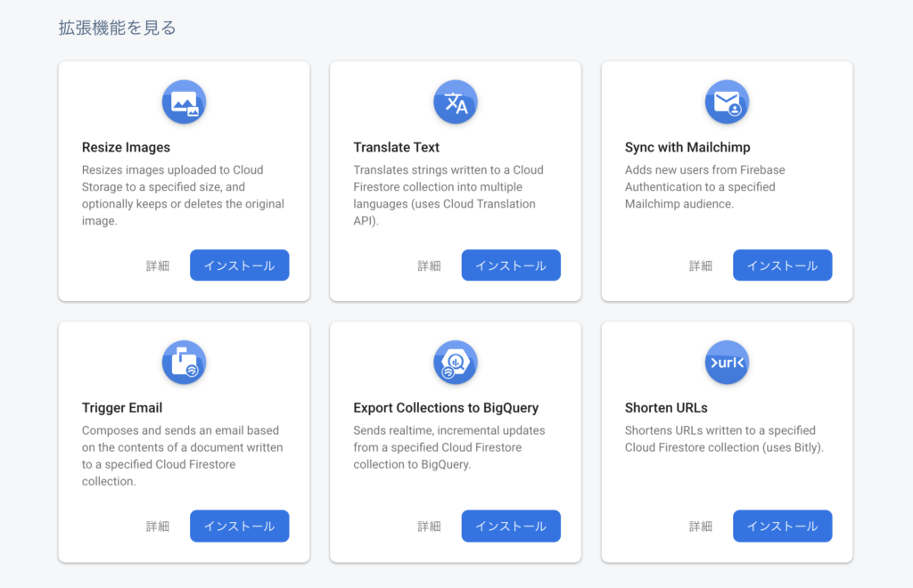Click the Translate Text card title
Screen dimensions: 913x588
pos(397,147)
